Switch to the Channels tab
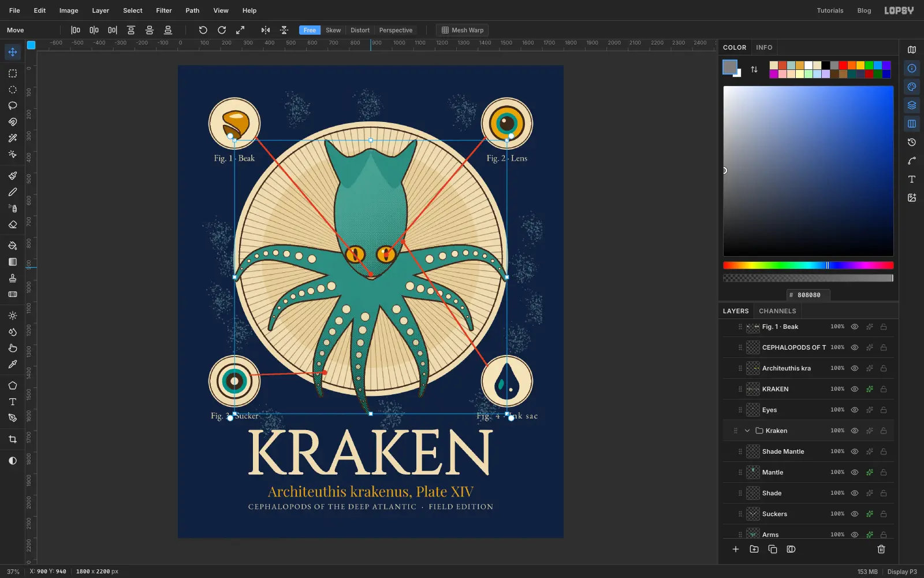Viewport: 924px width, 578px height. pyautogui.click(x=777, y=311)
